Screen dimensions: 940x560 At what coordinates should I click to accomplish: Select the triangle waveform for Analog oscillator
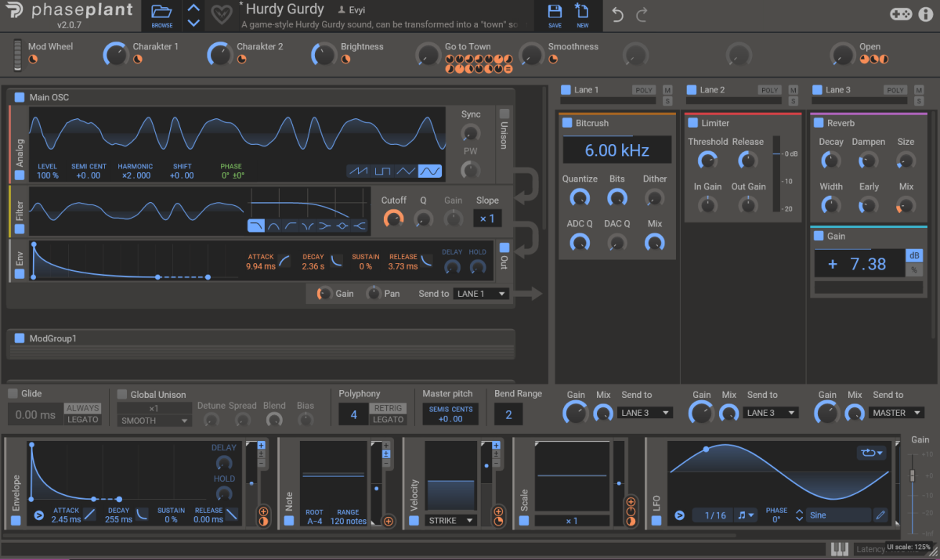(406, 171)
